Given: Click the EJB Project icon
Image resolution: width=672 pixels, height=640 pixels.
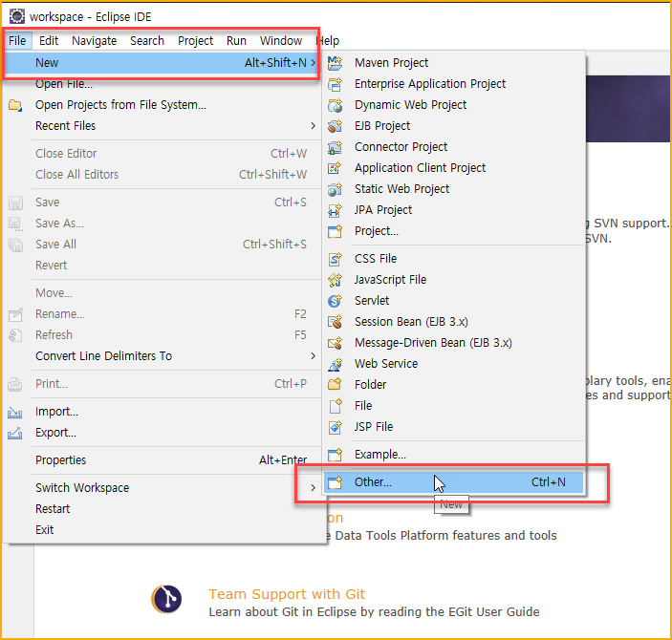Looking at the screenshot, I should click(335, 126).
